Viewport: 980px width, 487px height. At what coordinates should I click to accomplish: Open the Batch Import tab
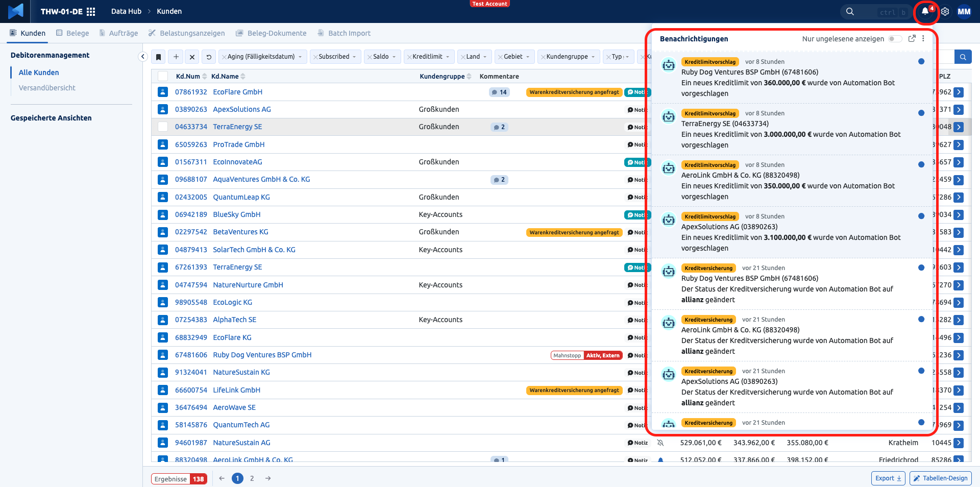[344, 33]
